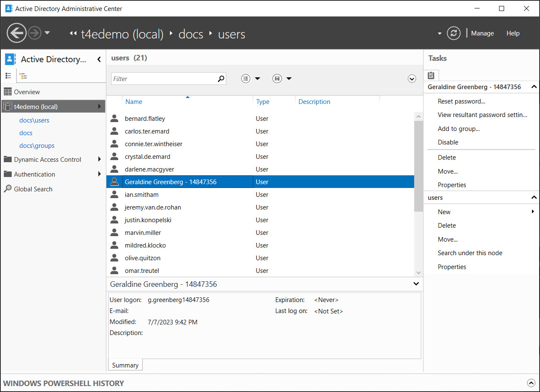Expand the Windows PowerShell History panel

point(531,383)
